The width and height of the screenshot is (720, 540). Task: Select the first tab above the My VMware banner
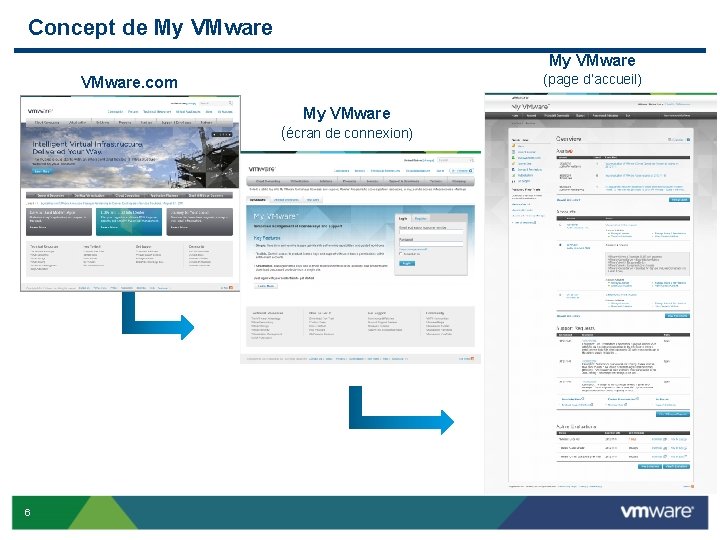258,200
